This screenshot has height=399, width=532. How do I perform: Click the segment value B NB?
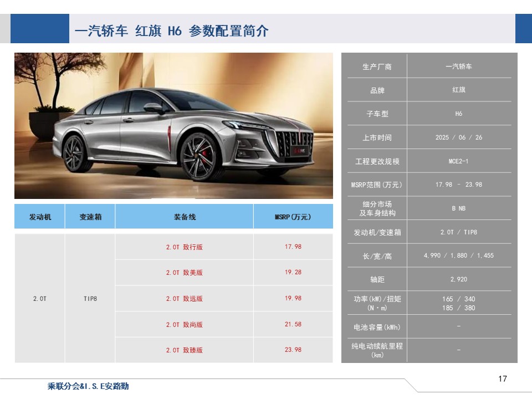click(x=459, y=208)
